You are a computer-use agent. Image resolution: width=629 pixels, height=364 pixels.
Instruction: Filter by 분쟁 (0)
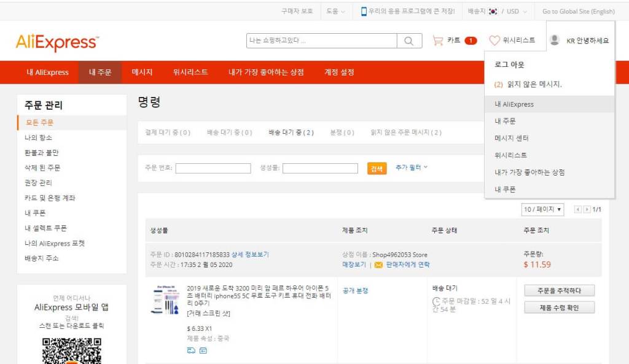(x=342, y=133)
